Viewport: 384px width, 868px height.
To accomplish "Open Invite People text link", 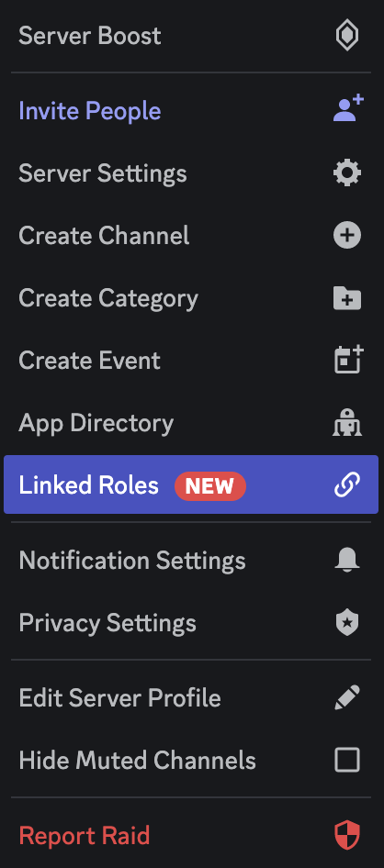I will point(90,111).
